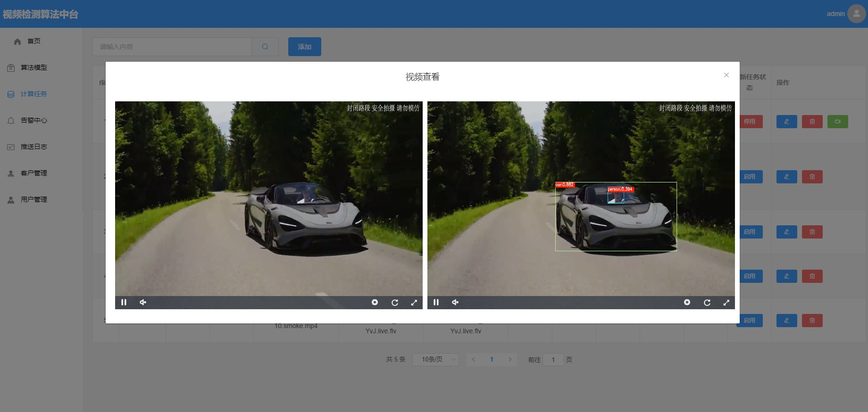Click 启用 button in fourth row
The height and width of the screenshot is (412, 868).
[x=751, y=276]
